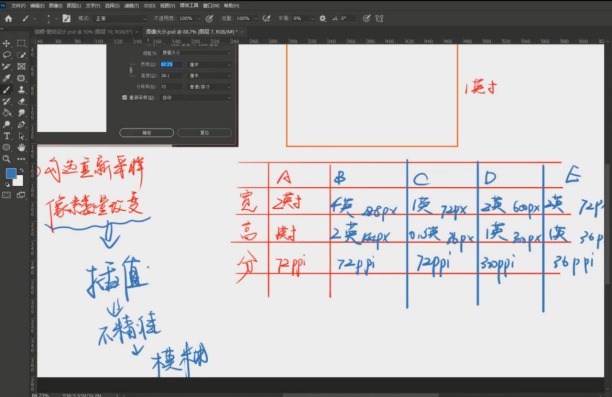Screen dimensions: 612x397
Task: Click the blue foreground color swatch
Action: (11, 173)
